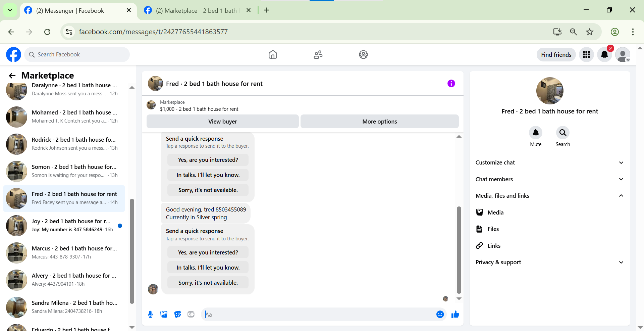Record a voice clip with microphone icon
The image size is (644, 331).
click(x=150, y=314)
